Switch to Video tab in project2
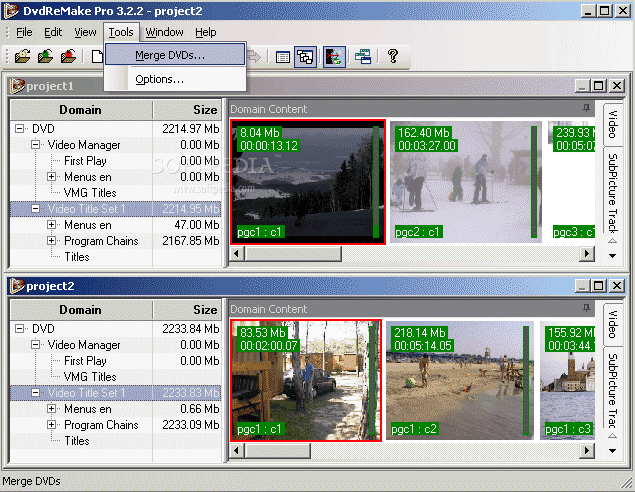 click(613, 324)
